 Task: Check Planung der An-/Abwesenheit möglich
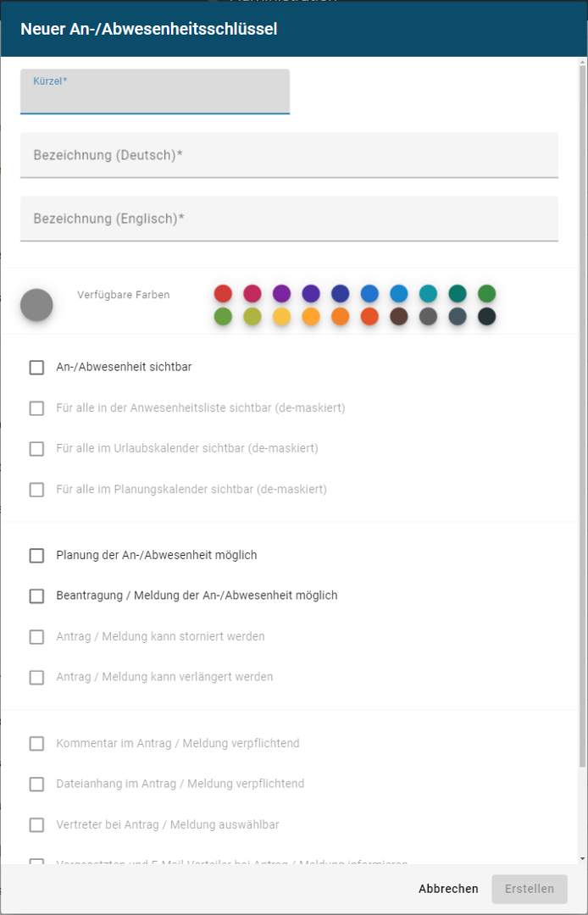pyautogui.click(x=36, y=556)
